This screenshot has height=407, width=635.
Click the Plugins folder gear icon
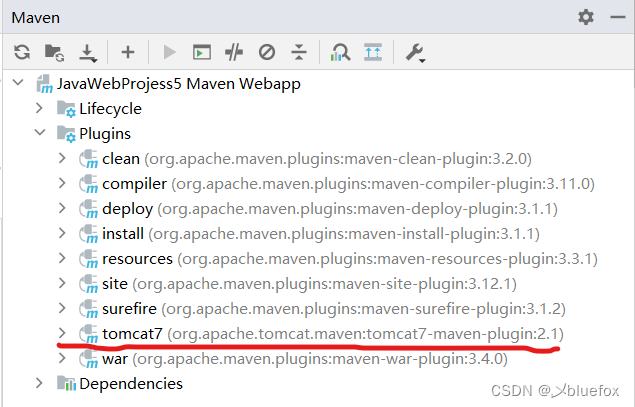[x=66, y=134]
